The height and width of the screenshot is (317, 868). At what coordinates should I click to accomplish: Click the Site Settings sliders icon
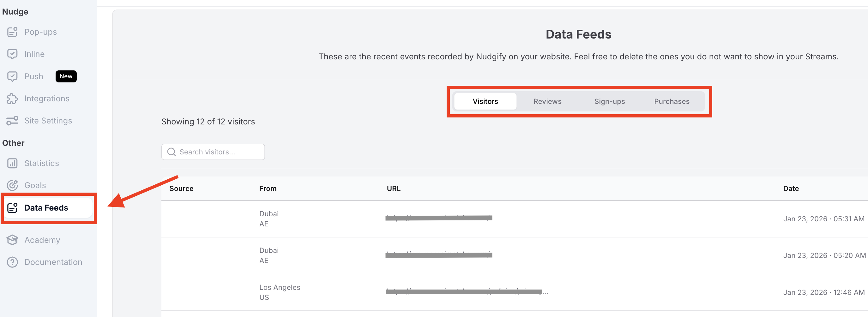12,121
